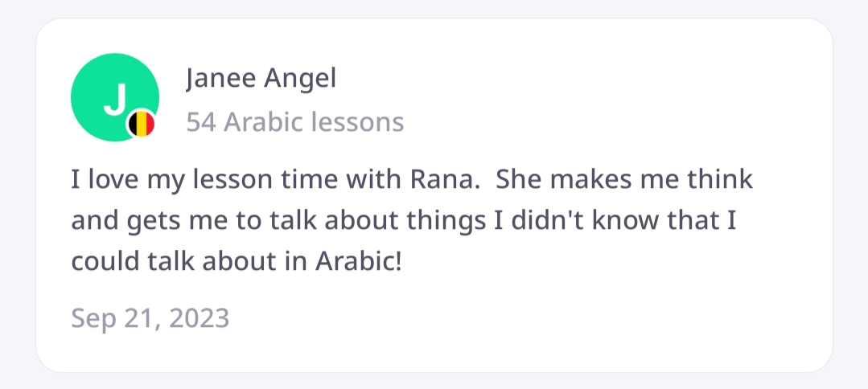
Task: Click the phrase "I didn't know that I"
Action: 615,220
